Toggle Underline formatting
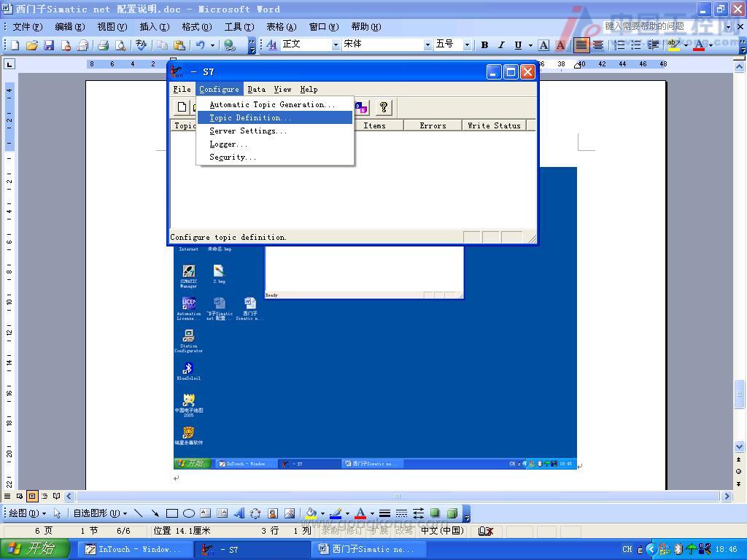 tap(518, 44)
